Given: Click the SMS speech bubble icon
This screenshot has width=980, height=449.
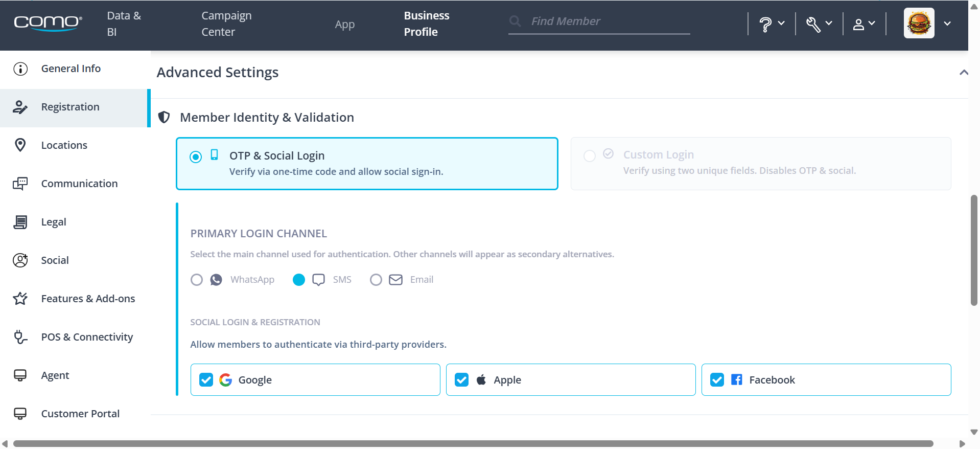Looking at the screenshot, I should (x=318, y=280).
